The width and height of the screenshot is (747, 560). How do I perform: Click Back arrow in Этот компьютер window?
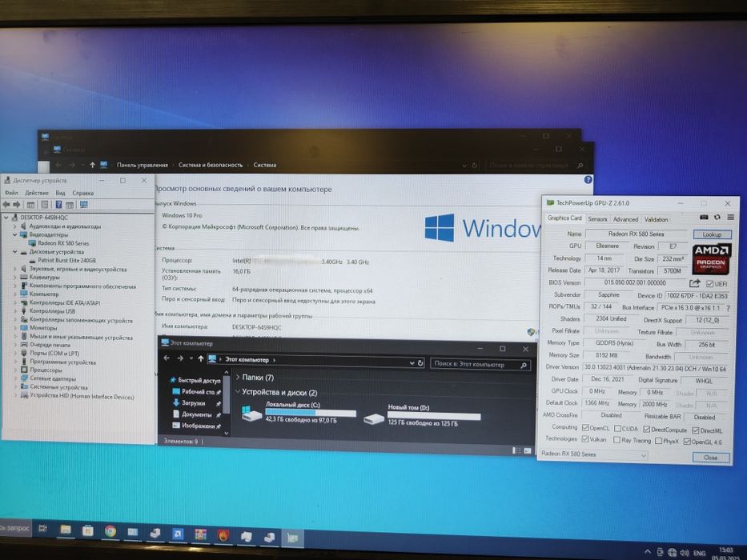coord(167,358)
